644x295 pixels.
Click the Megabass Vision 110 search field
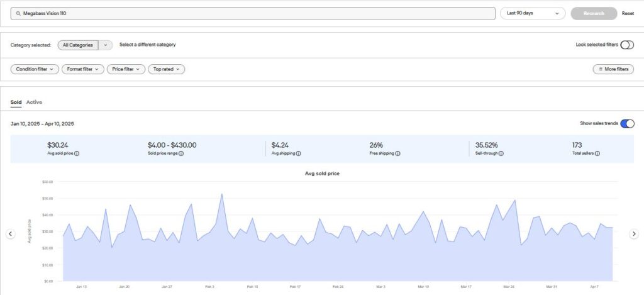point(253,14)
